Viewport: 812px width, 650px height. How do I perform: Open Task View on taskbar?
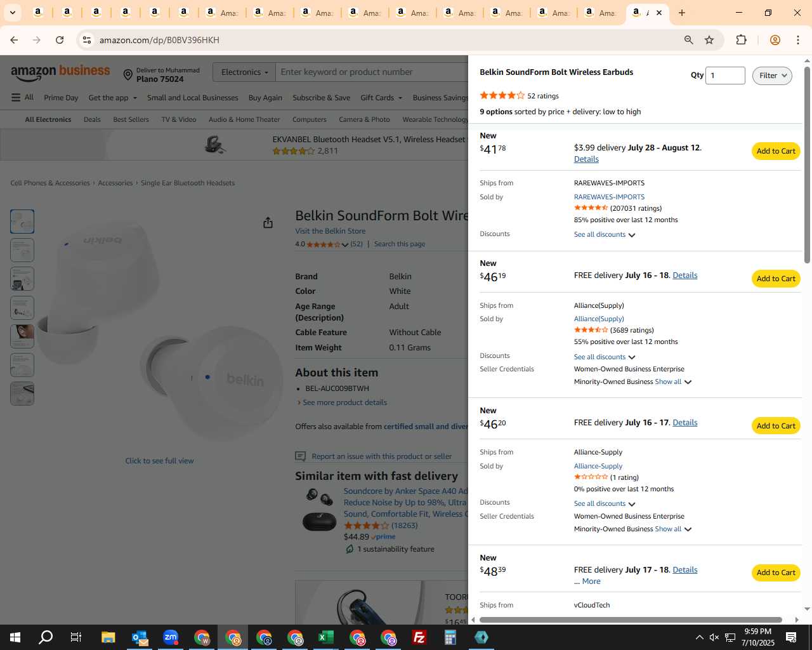point(76,637)
